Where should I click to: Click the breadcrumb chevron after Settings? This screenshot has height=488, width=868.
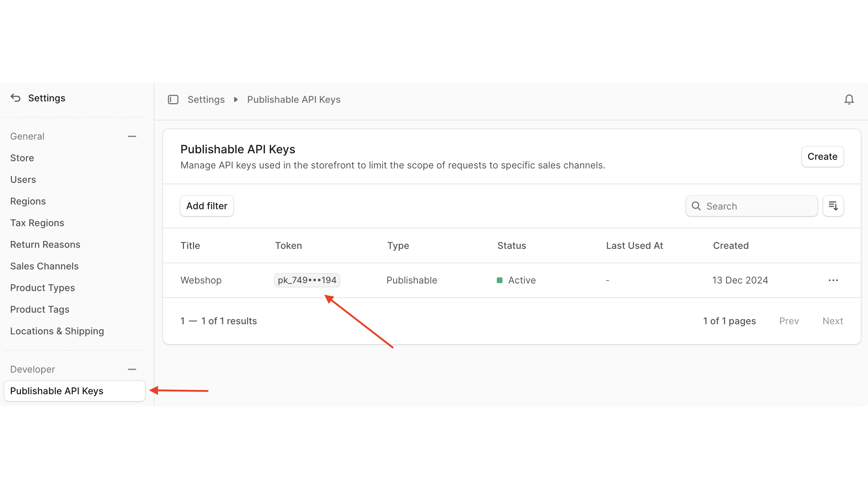point(236,100)
